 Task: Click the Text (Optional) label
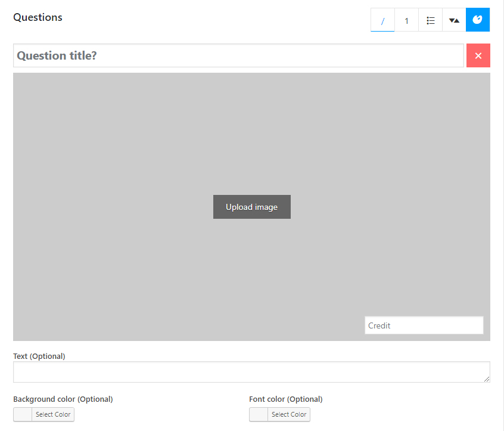coord(39,356)
